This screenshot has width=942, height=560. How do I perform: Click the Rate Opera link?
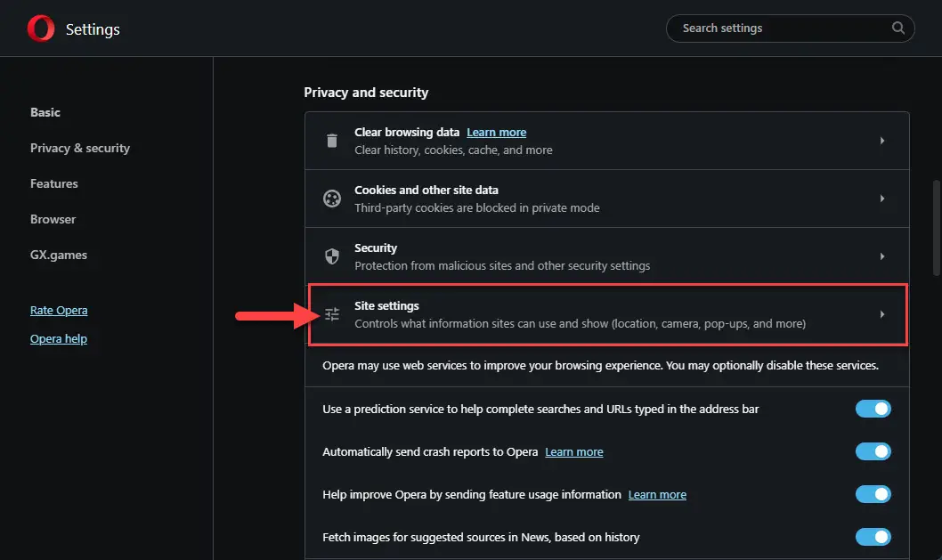[x=59, y=310]
